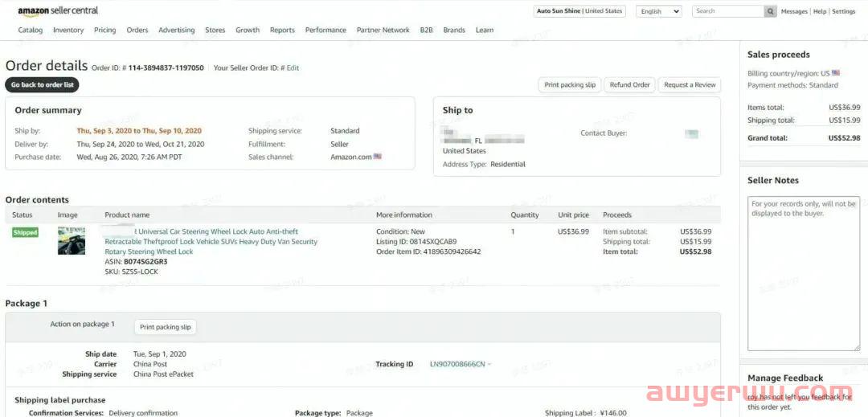Open the Pricing menu

point(104,30)
